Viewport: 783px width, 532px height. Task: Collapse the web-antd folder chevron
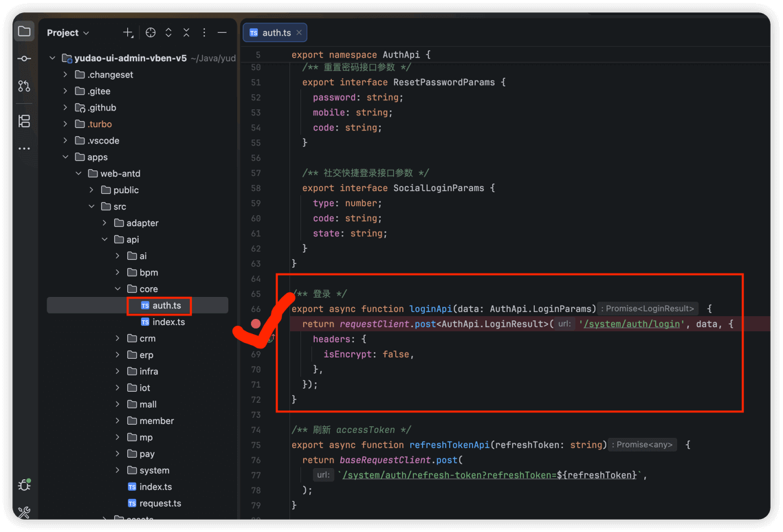point(78,174)
